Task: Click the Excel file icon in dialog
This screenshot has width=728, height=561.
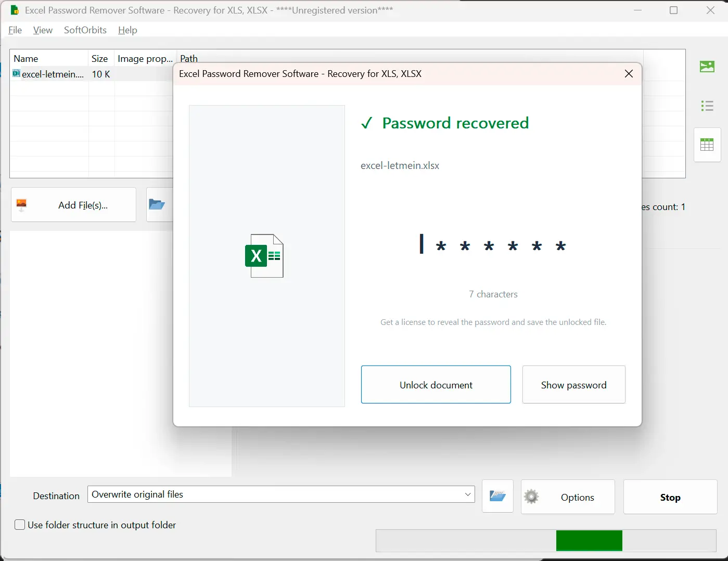Action: click(x=264, y=256)
